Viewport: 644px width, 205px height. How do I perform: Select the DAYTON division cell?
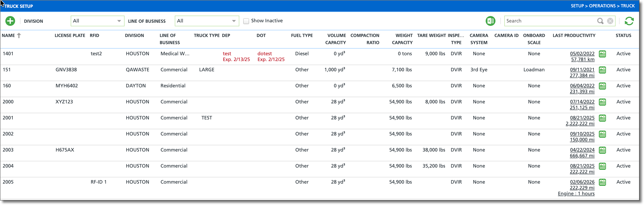pos(135,86)
